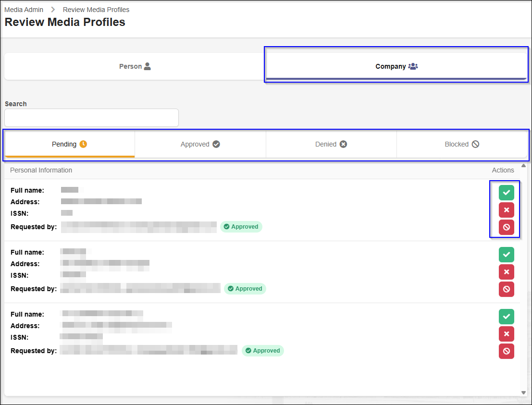Open the Blocked profiles tab

click(x=461, y=144)
